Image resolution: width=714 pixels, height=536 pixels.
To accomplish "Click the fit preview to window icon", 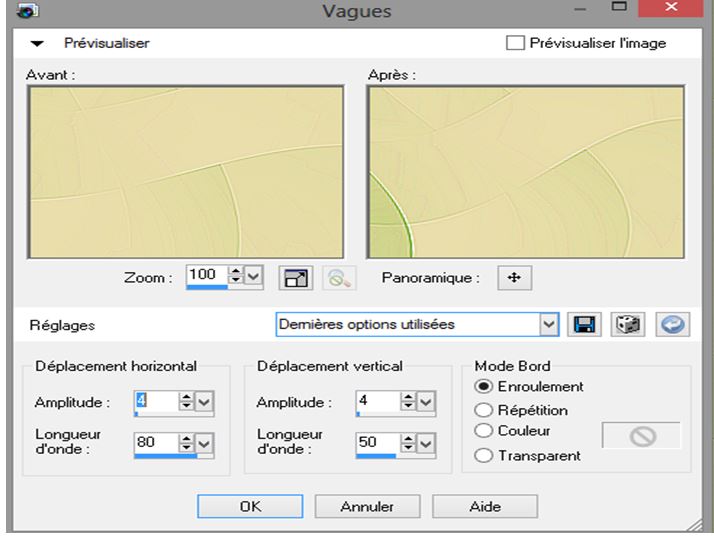I will click(296, 278).
